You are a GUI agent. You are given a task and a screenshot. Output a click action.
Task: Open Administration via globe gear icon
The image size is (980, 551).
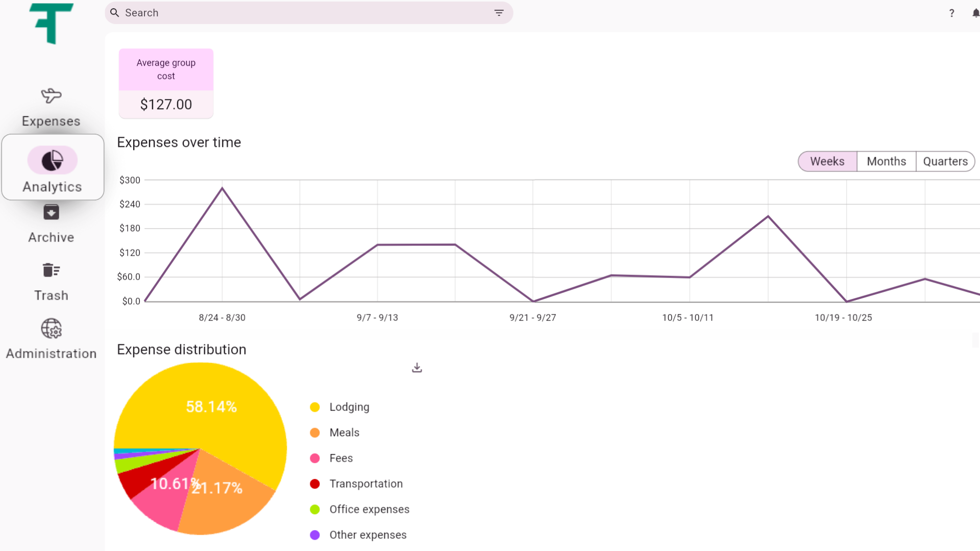pyautogui.click(x=51, y=329)
